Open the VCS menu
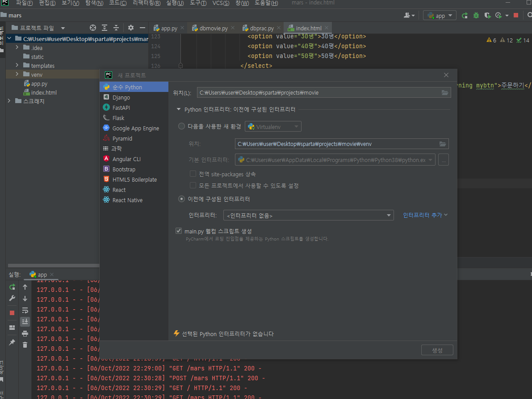 click(x=221, y=3)
